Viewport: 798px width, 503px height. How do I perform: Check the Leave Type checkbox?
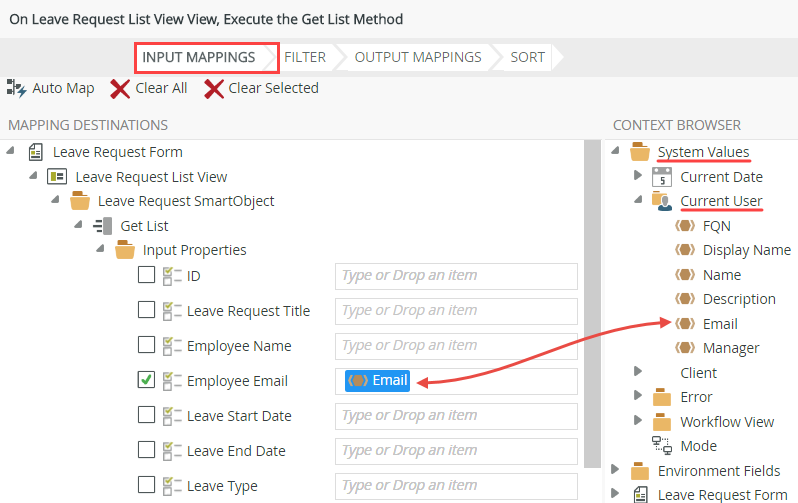pyautogui.click(x=147, y=485)
